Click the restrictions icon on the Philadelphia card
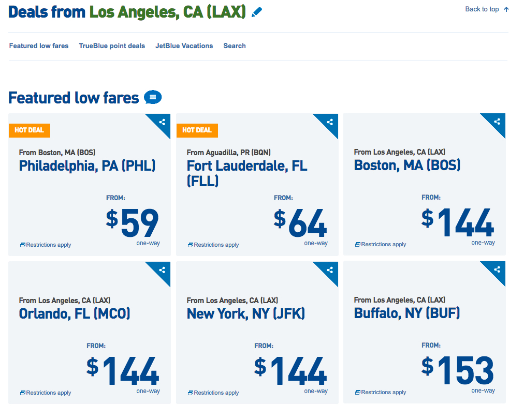Viewport: 524px width, 420px height. 22,245
